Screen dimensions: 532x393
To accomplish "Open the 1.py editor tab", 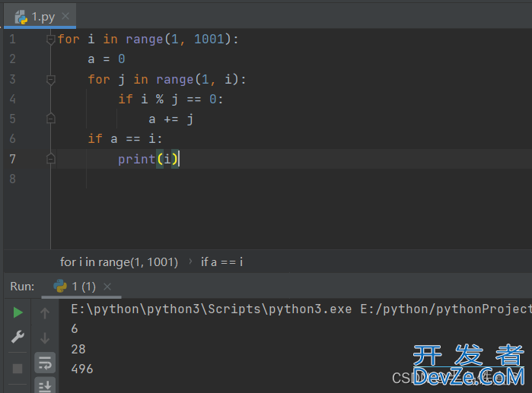I will (40, 16).
